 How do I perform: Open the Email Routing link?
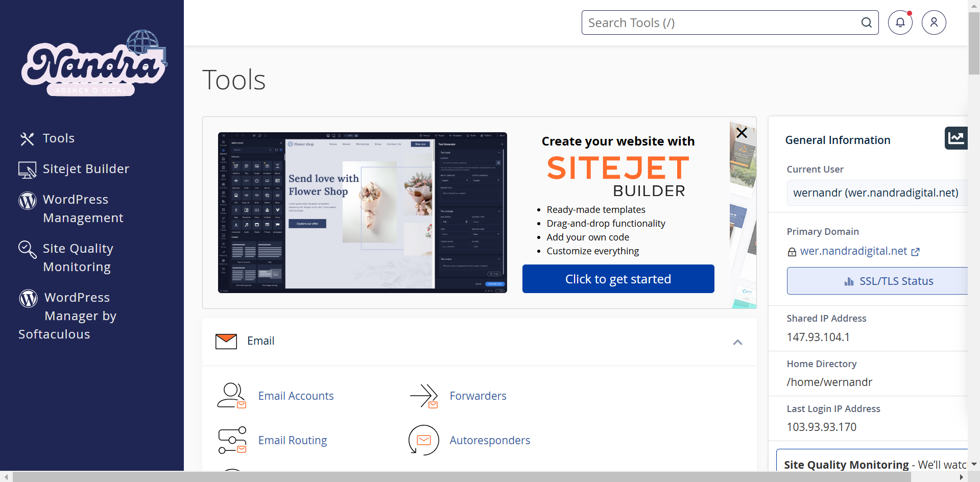tap(293, 440)
